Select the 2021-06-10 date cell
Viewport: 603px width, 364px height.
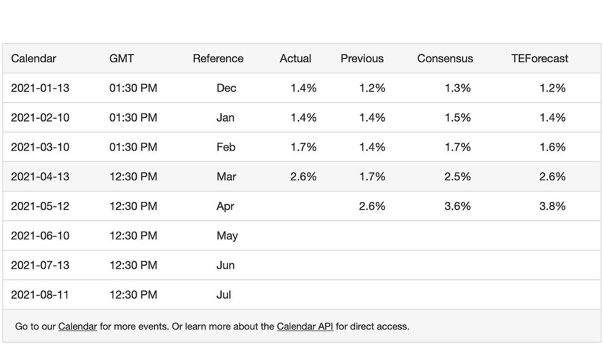tap(40, 236)
